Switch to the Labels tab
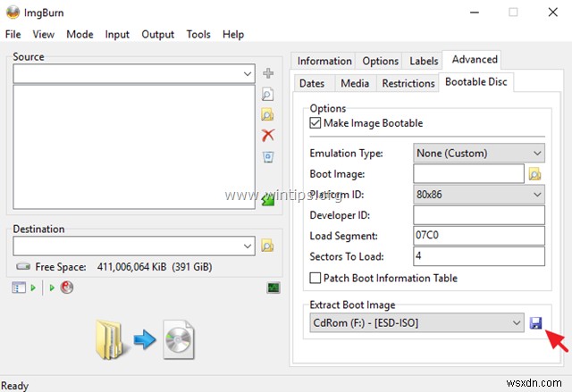Viewport: 572px width, 392px height. (424, 61)
